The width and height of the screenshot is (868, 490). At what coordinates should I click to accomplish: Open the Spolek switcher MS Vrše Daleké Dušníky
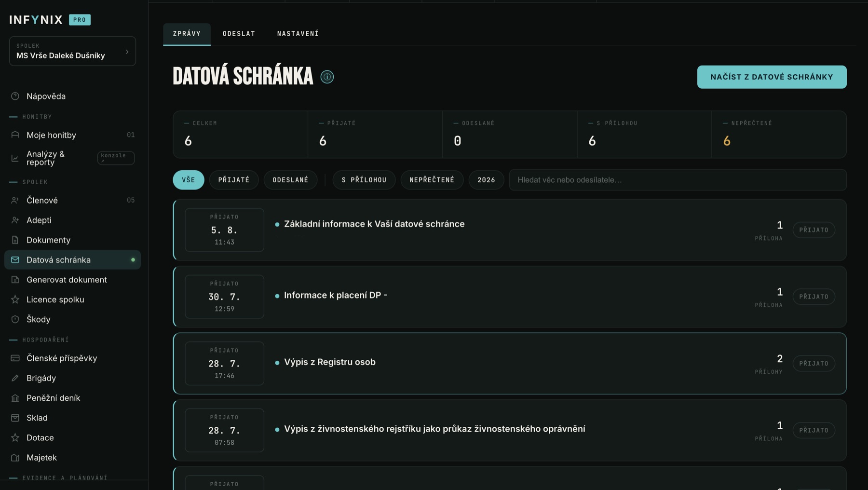(72, 51)
